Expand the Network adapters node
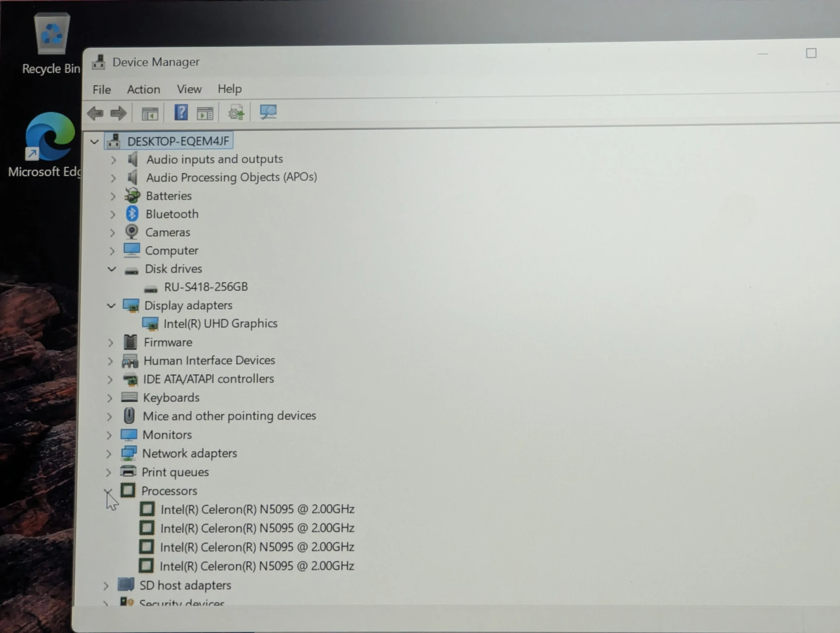Viewport: 840px width, 633px height. point(109,454)
